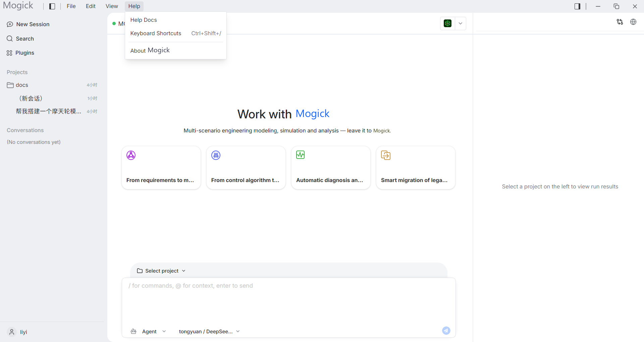The width and height of the screenshot is (644, 342).
Task: Click the blue control algorithm card icon
Action: click(216, 155)
